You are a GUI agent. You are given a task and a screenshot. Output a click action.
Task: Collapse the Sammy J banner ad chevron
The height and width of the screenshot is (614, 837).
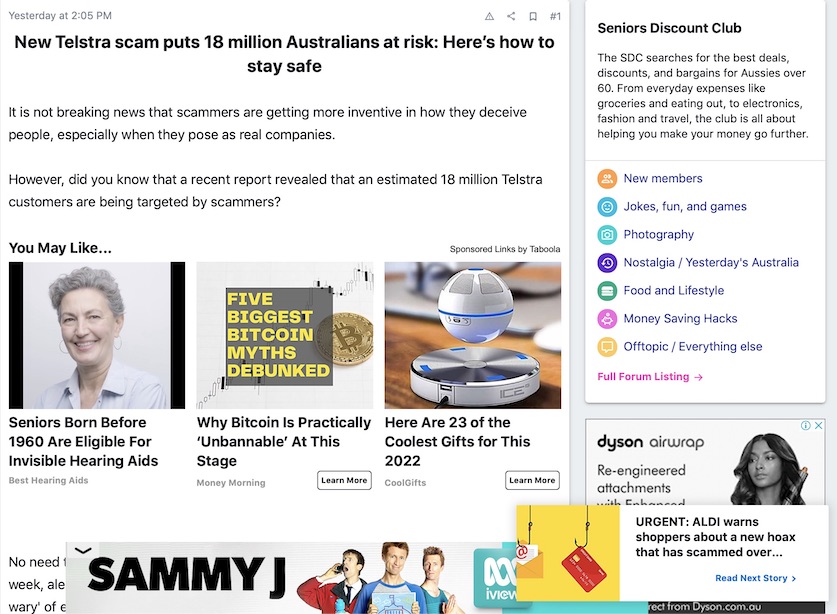[x=83, y=550]
